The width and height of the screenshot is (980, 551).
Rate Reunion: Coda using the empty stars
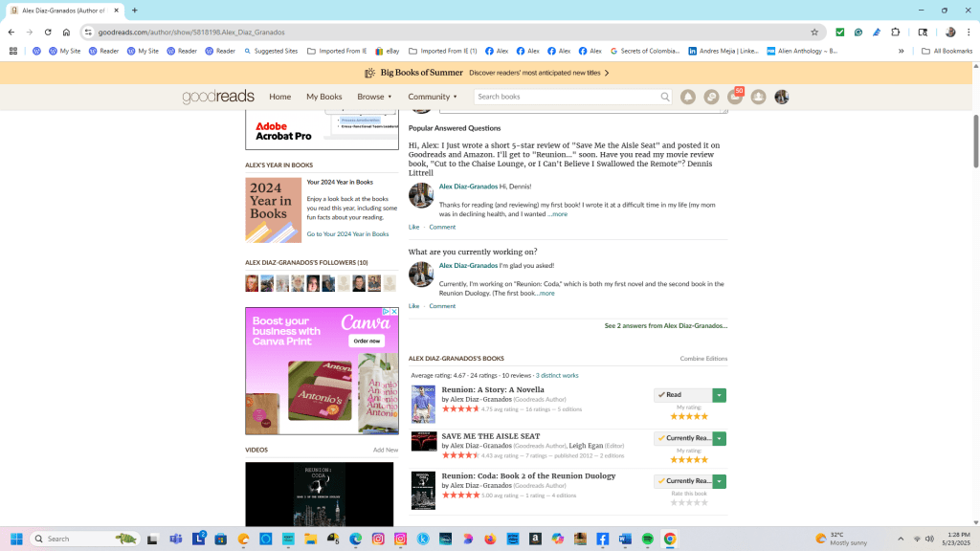coord(689,502)
